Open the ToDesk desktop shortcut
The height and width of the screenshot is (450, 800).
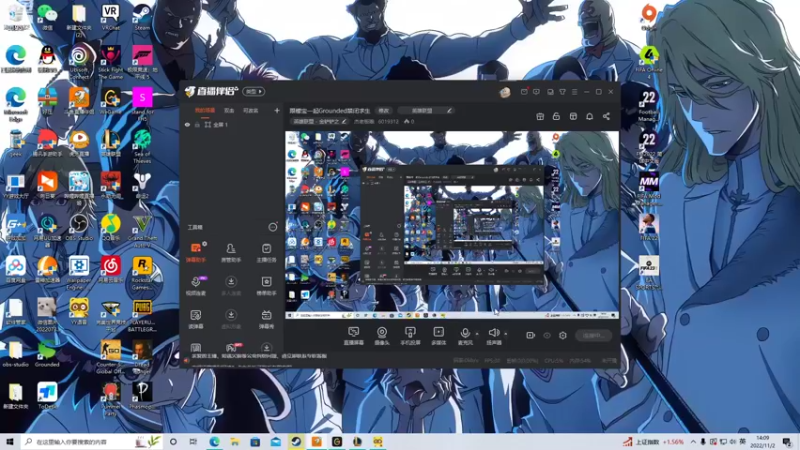tap(47, 396)
